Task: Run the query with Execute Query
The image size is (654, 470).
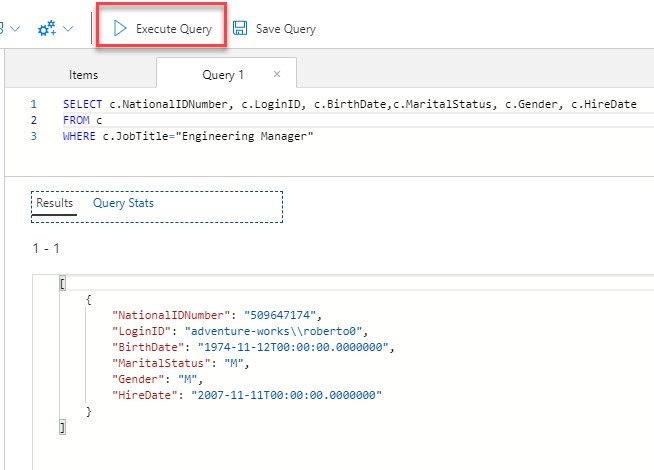Action: (161, 29)
